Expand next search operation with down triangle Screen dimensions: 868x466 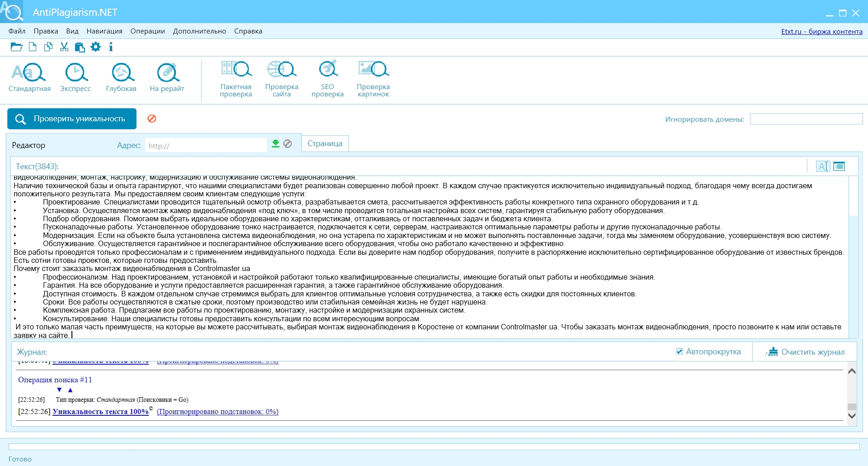click(x=59, y=390)
